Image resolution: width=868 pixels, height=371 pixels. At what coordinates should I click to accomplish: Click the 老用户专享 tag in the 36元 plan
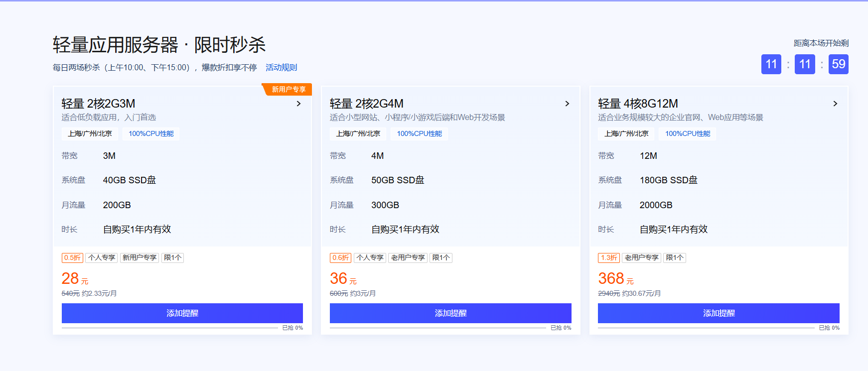tap(408, 257)
